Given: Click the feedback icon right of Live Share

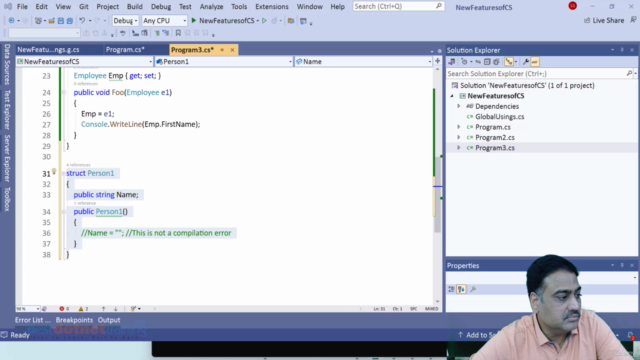Looking at the screenshot, I should [x=633, y=20].
